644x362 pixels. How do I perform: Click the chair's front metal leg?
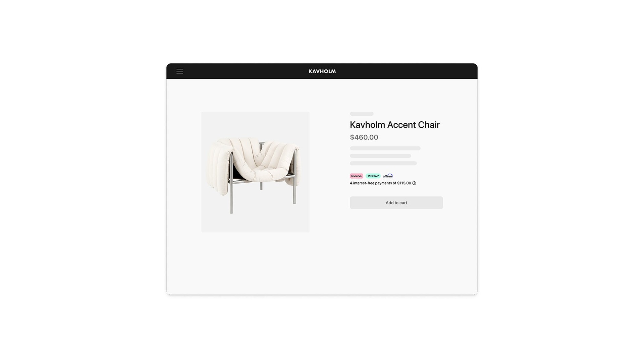[231, 198]
